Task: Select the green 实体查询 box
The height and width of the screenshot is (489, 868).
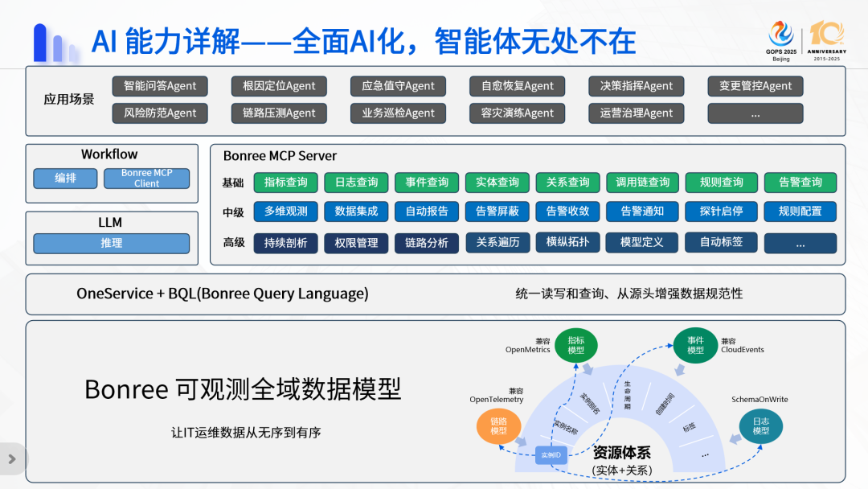Action: pyautogui.click(x=497, y=183)
